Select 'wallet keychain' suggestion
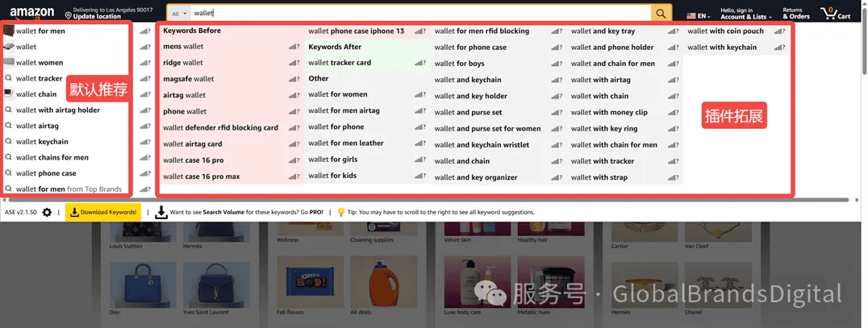 [42, 142]
